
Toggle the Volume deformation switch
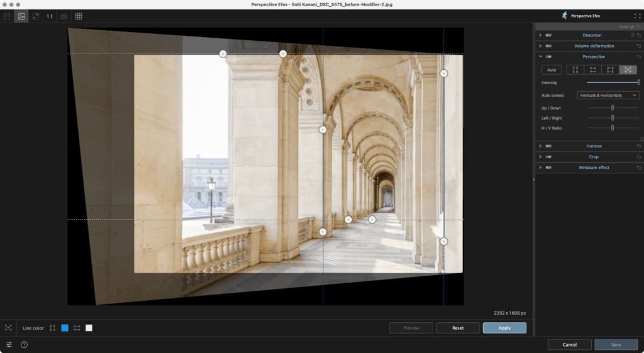click(548, 46)
